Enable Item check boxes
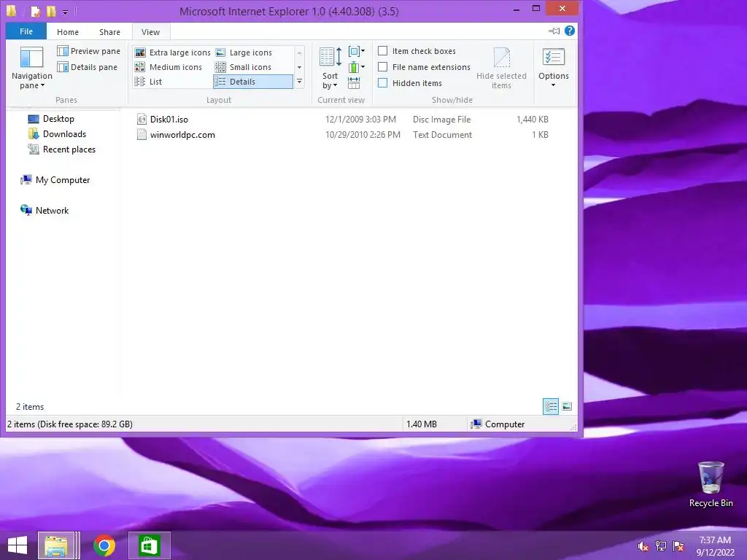The height and width of the screenshot is (560, 747). pos(417,51)
